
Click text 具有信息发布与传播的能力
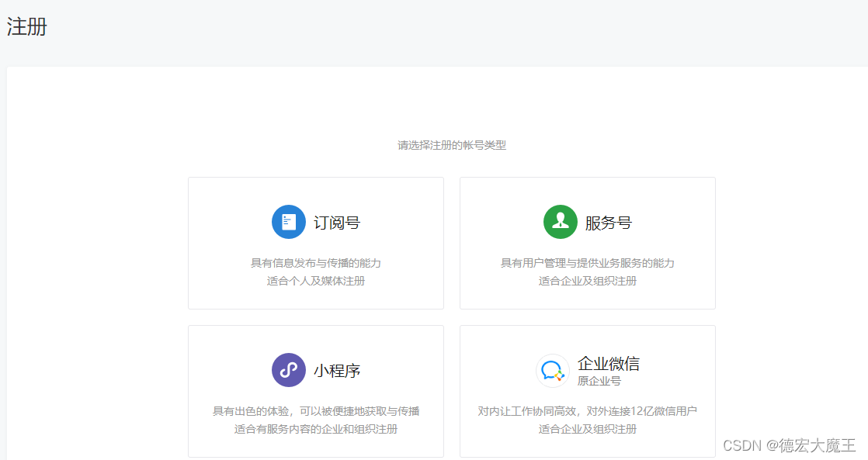[x=315, y=263]
